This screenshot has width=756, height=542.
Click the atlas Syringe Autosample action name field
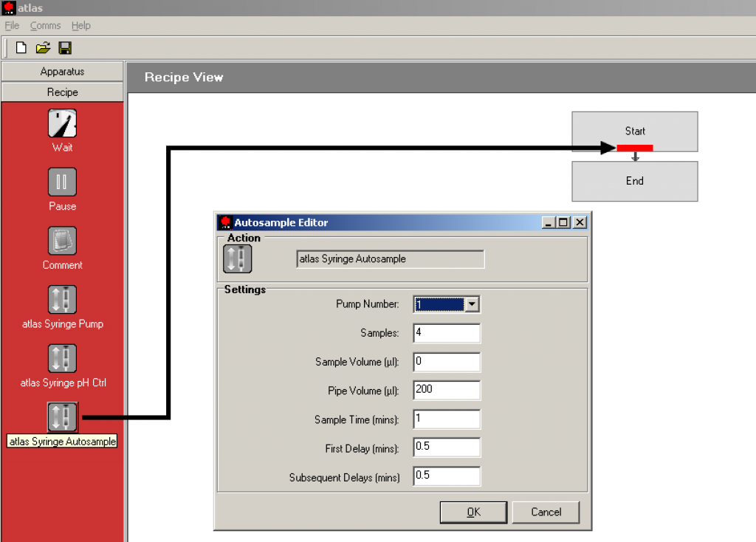click(390, 259)
